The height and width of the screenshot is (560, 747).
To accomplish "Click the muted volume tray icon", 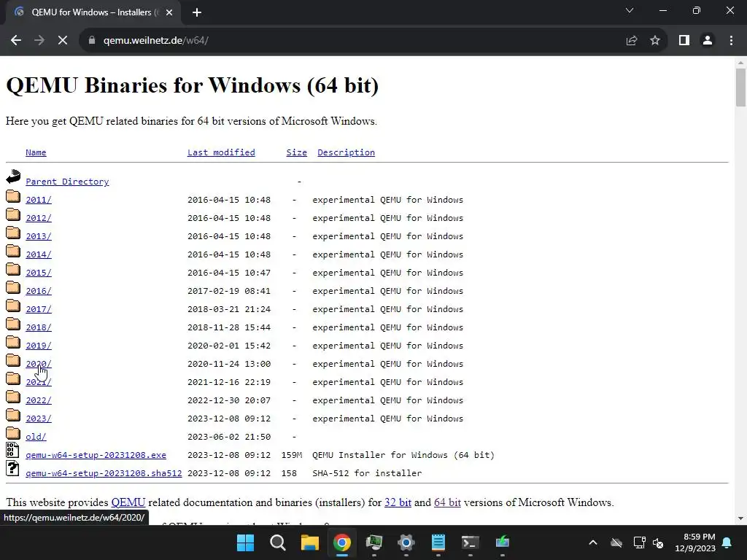I will 659,542.
